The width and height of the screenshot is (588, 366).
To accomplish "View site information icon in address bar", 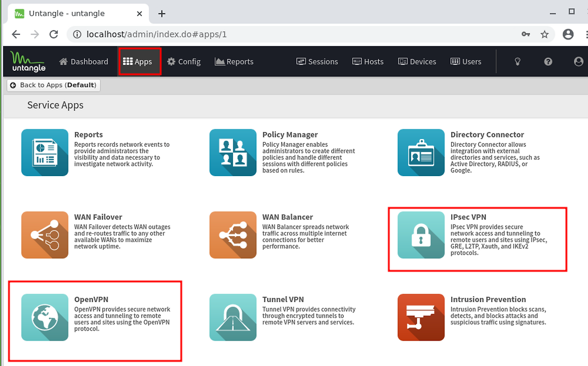I will click(x=77, y=34).
